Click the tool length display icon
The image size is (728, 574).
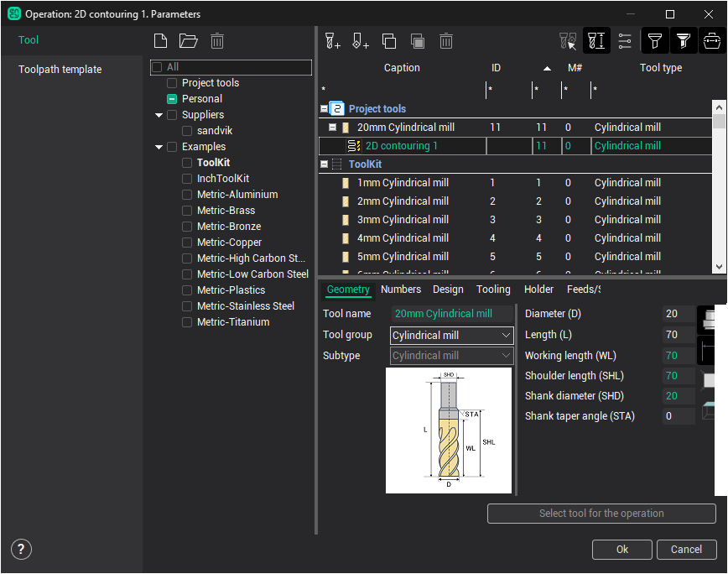[x=596, y=40]
